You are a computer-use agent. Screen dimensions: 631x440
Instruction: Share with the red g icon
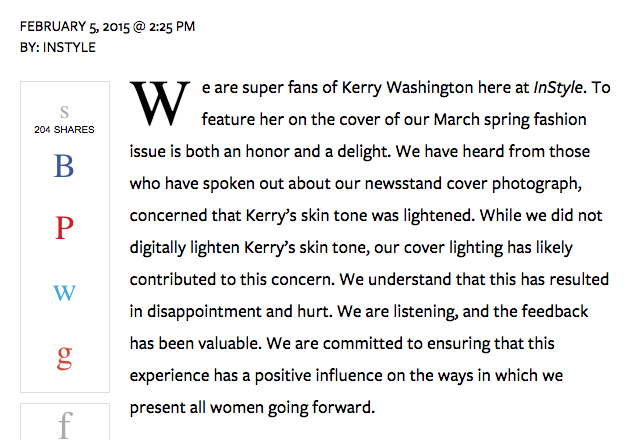pos(64,357)
